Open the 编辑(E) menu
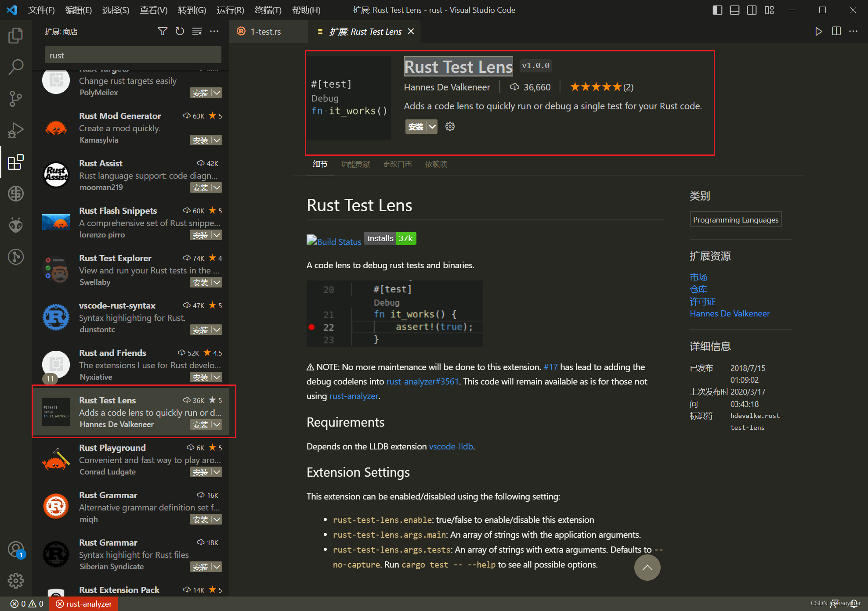 pos(78,10)
